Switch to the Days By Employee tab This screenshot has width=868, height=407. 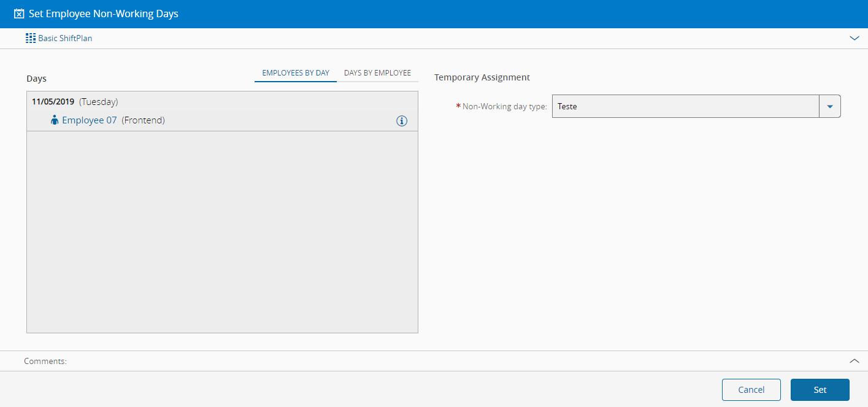377,73
